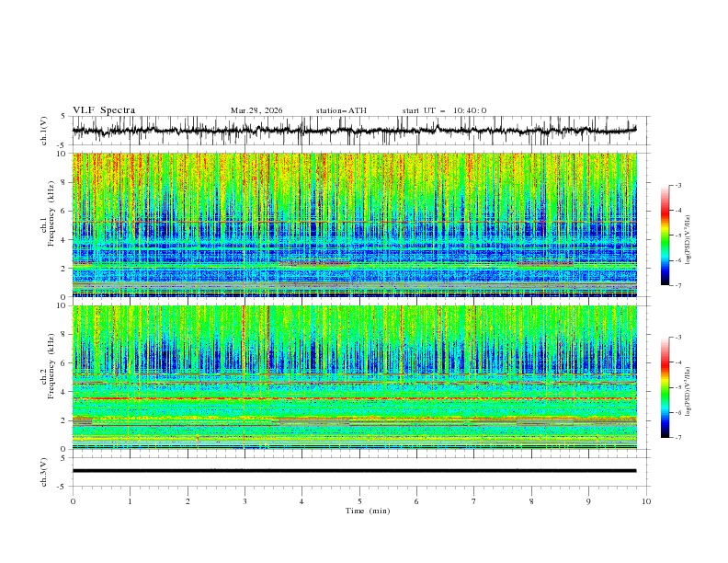Click the "ch.1(V)" vertical axis label
This screenshot has width=728, height=563.
[44, 131]
